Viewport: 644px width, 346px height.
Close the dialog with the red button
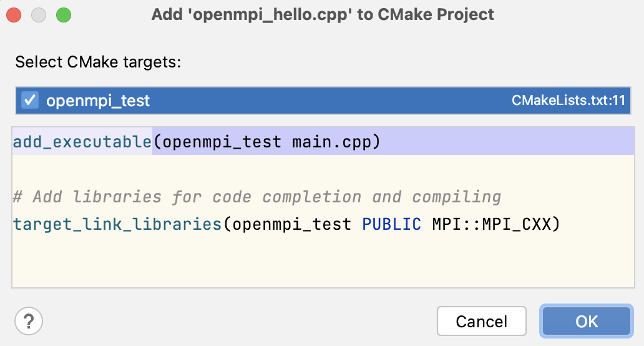tap(14, 14)
